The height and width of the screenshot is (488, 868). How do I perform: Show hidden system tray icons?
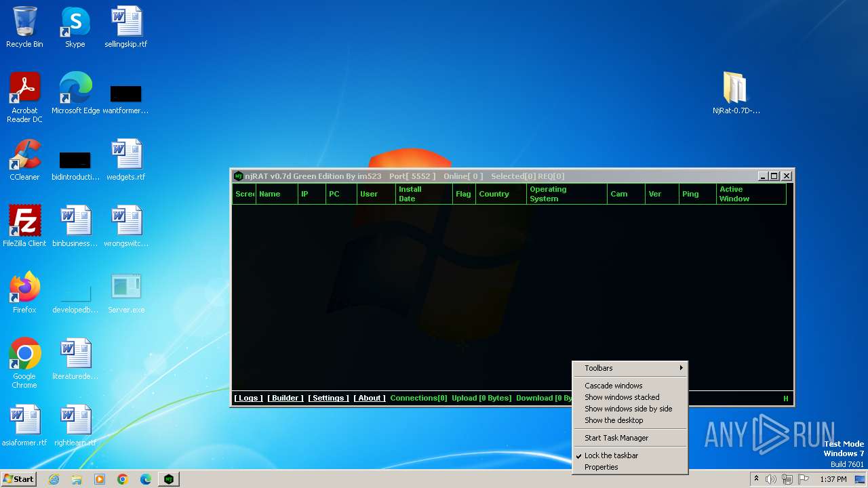(x=756, y=479)
